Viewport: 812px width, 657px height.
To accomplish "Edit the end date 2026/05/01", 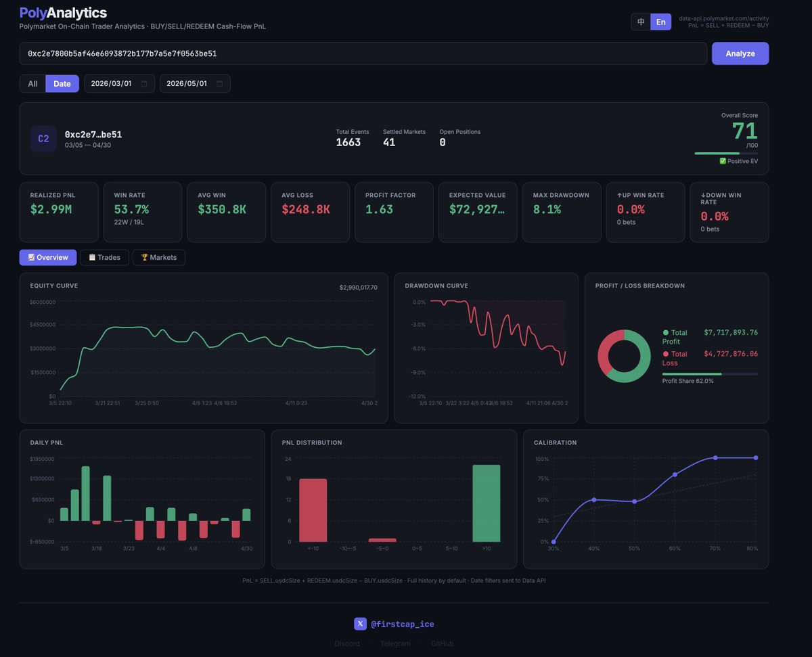I will click(195, 83).
